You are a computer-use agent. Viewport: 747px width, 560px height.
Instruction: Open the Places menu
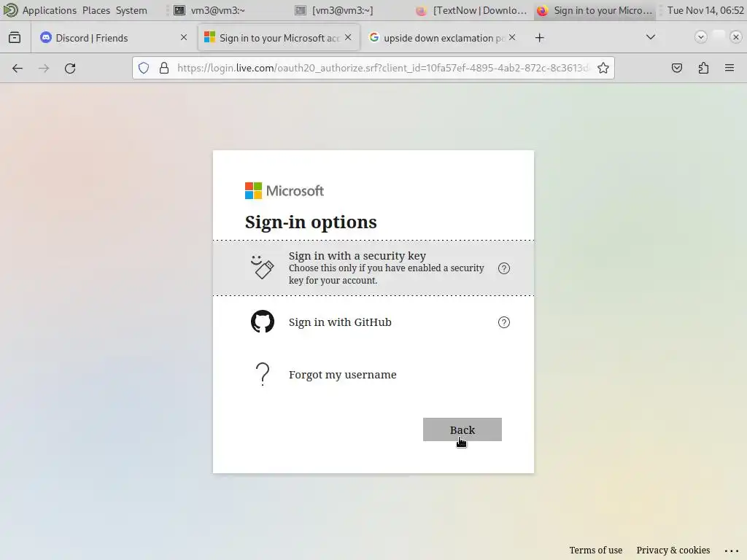pos(96,10)
